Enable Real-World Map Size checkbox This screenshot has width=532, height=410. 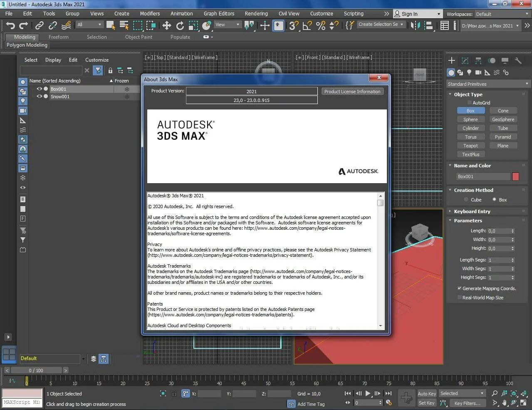[459, 297]
